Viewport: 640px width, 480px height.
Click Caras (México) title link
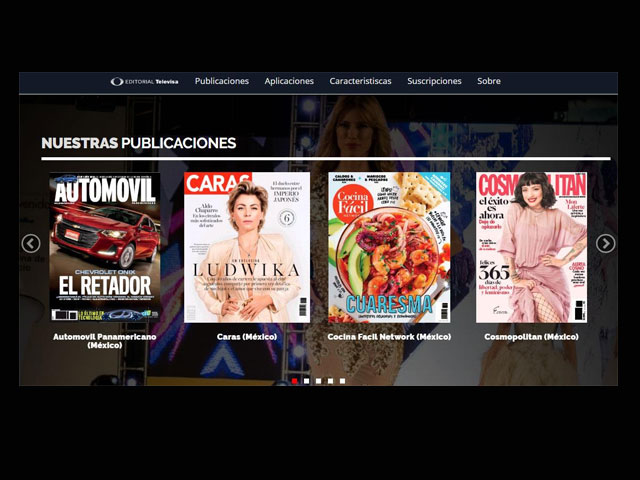[247, 337]
